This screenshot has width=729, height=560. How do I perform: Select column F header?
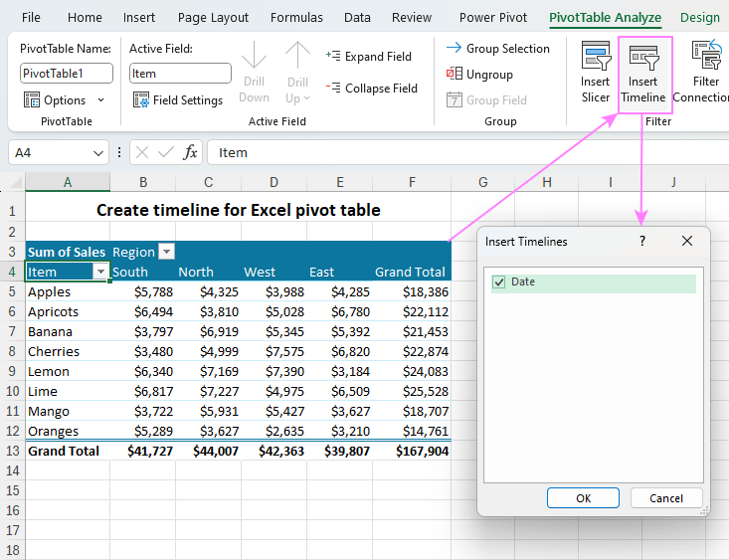point(412,182)
